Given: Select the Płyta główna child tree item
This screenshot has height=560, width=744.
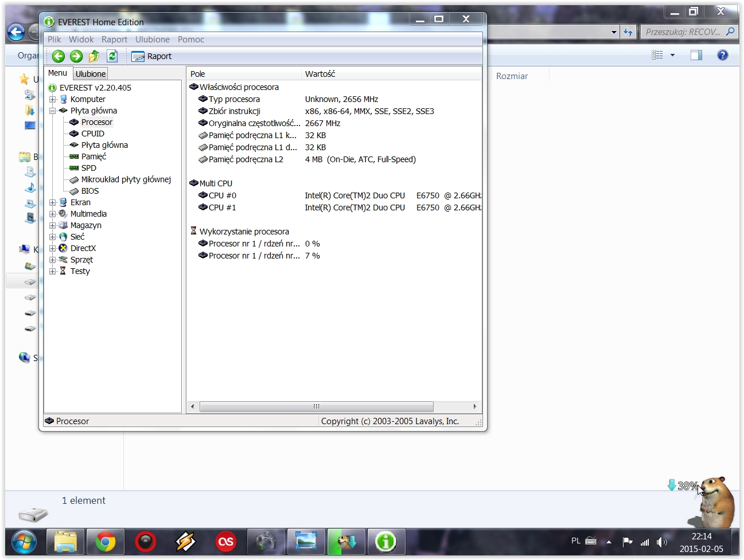Looking at the screenshot, I should [104, 145].
